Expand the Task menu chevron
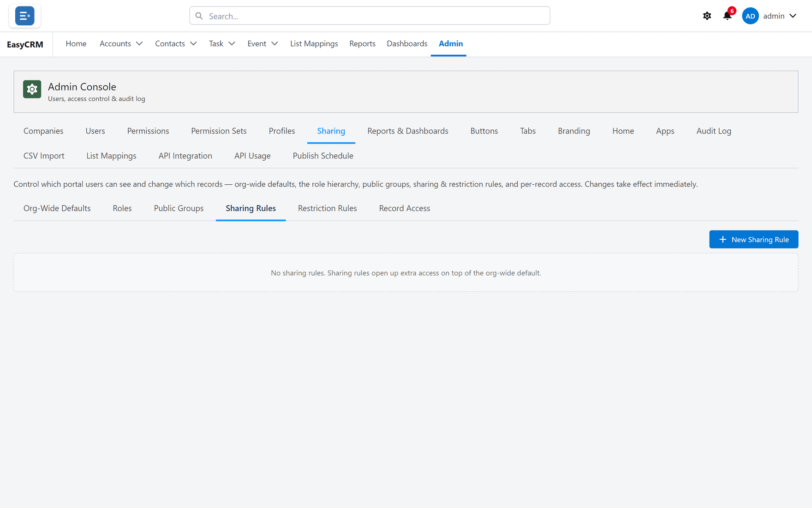The image size is (812, 508). pyautogui.click(x=232, y=43)
